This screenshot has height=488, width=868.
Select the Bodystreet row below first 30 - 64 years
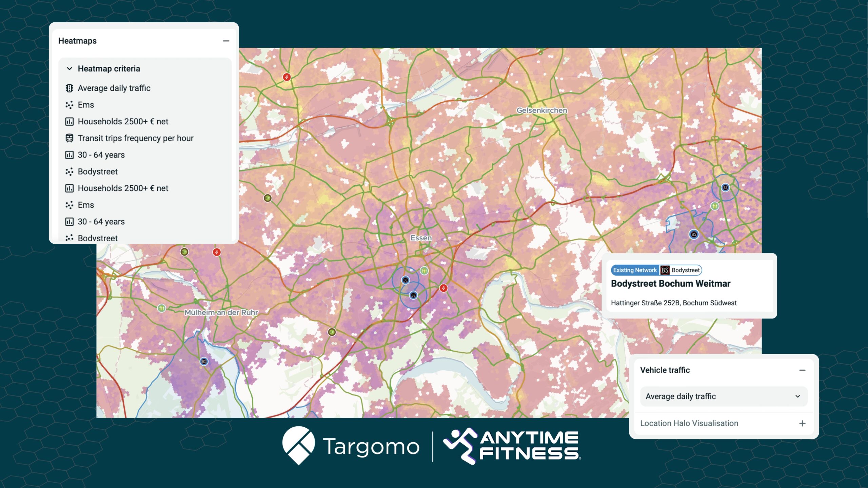coord(145,171)
